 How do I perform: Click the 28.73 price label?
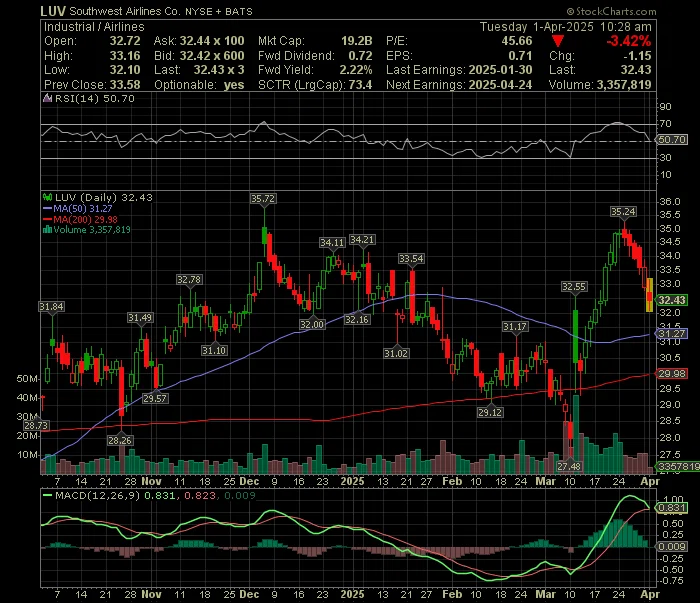36,425
